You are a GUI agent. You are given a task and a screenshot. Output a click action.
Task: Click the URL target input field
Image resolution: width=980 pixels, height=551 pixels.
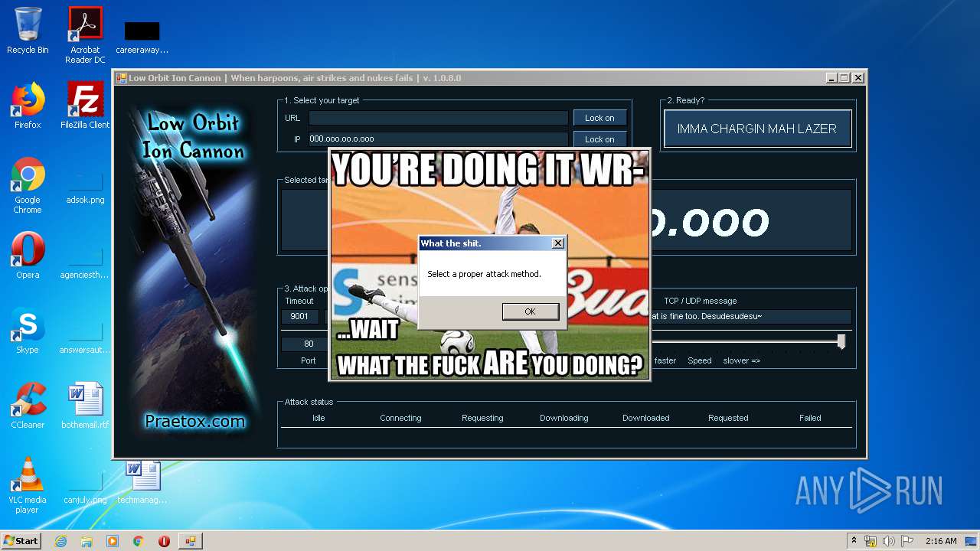point(438,118)
